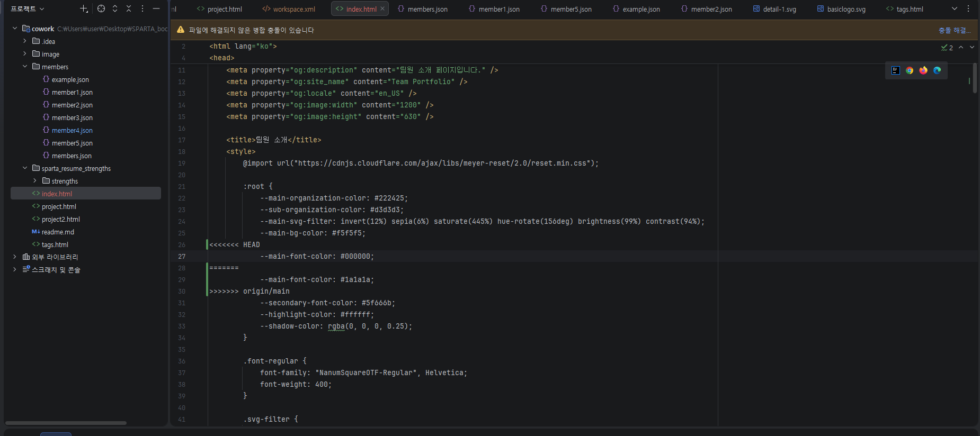Open the page in Chrome browser
Image resolution: width=980 pixels, height=436 pixels.
click(x=910, y=70)
